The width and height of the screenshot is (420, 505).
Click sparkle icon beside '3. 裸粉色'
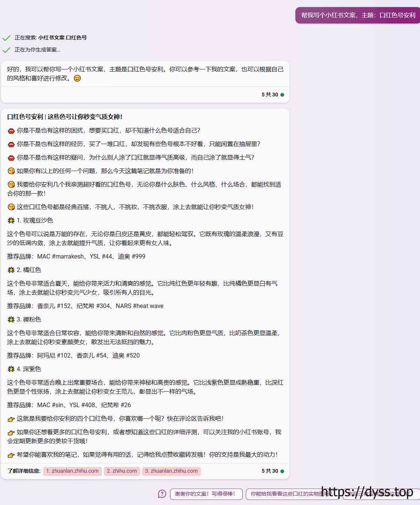11,320
